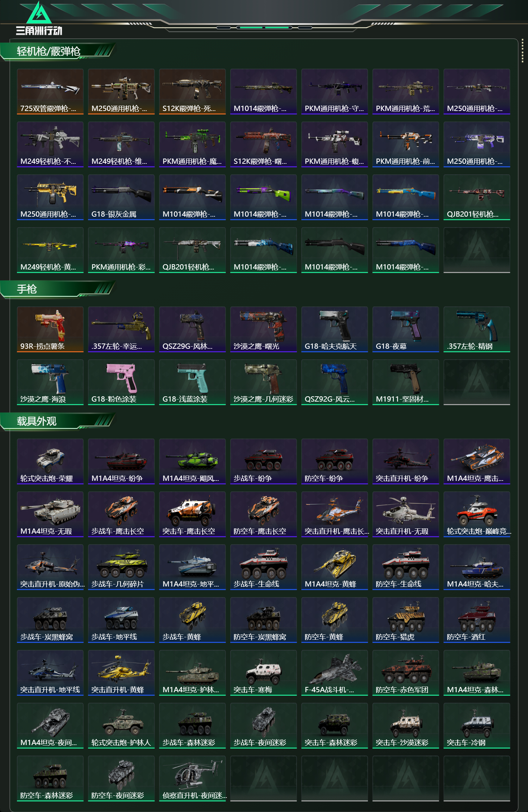The width and height of the screenshot is (528, 812).
Task: Pick the M1A4坦克-黄蜂 tank skin
Action: (335, 567)
